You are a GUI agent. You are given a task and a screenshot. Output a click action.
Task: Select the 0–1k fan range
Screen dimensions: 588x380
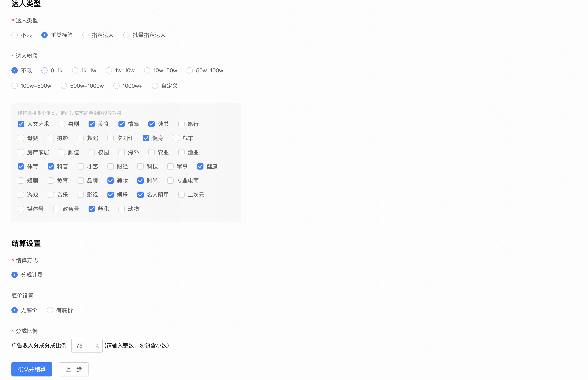pyautogui.click(x=44, y=71)
